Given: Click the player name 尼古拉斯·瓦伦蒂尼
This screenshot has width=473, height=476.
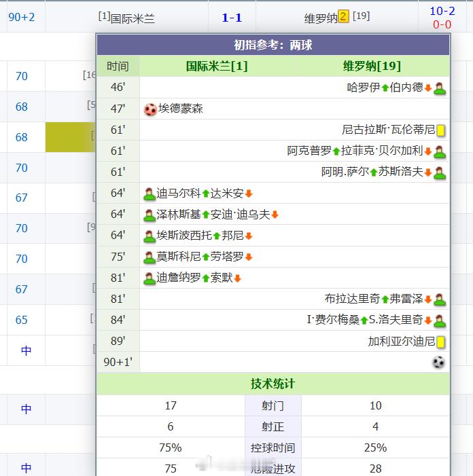Looking at the screenshot, I should [389, 130].
